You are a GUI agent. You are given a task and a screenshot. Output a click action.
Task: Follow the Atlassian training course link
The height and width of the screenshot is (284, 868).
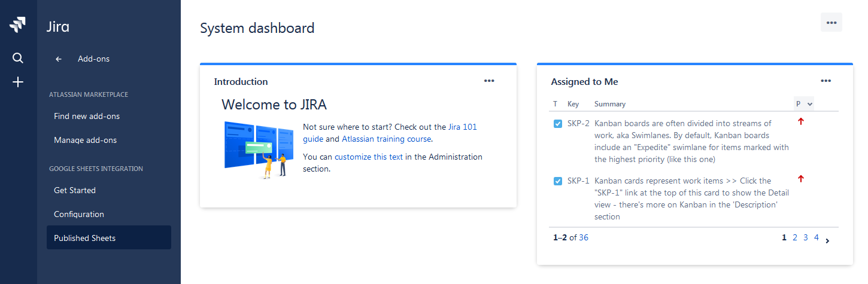(x=386, y=139)
